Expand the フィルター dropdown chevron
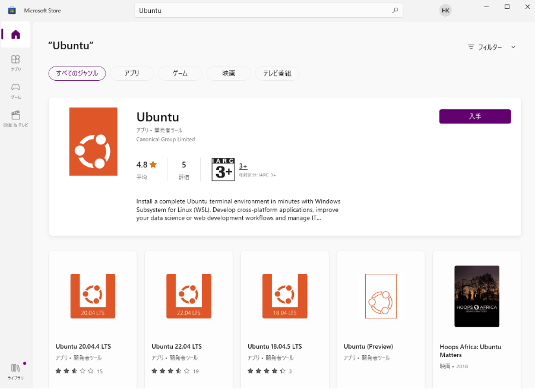The width and height of the screenshot is (535, 392). [513, 47]
